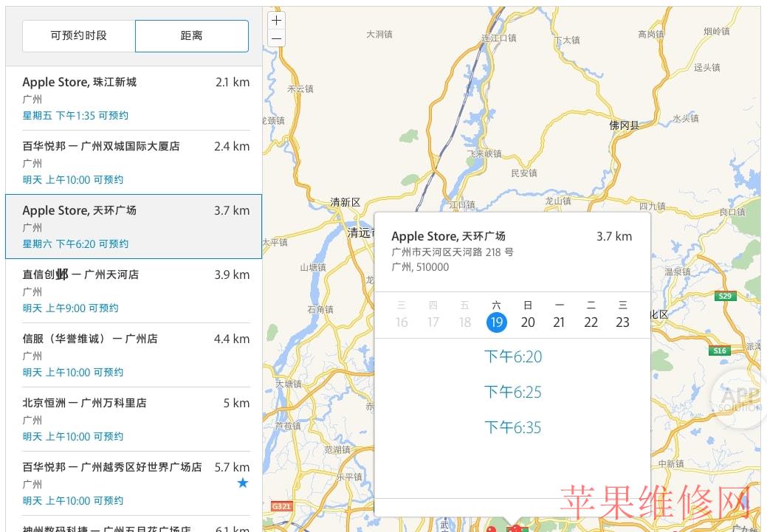Switch to the 距离 tab
Screen dimensions: 767x532
pyautogui.click(x=192, y=35)
